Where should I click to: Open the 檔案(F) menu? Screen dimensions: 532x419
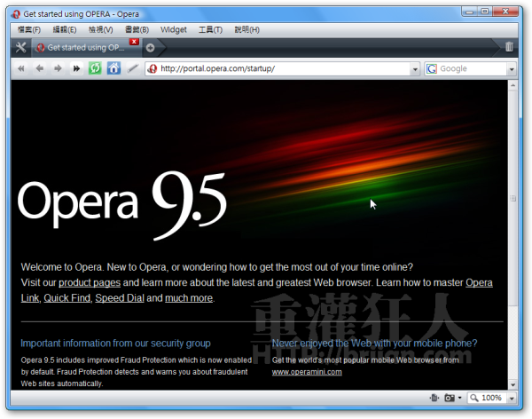[x=29, y=30]
